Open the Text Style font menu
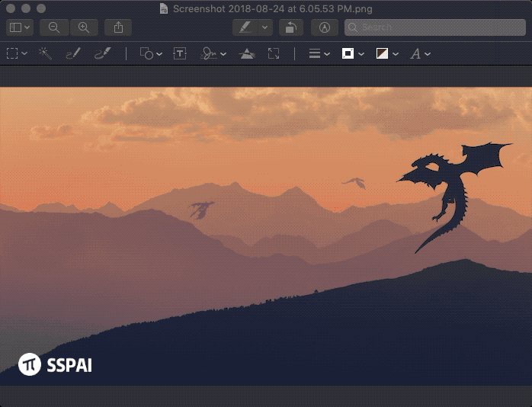532x407 pixels. tap(420, 53)
